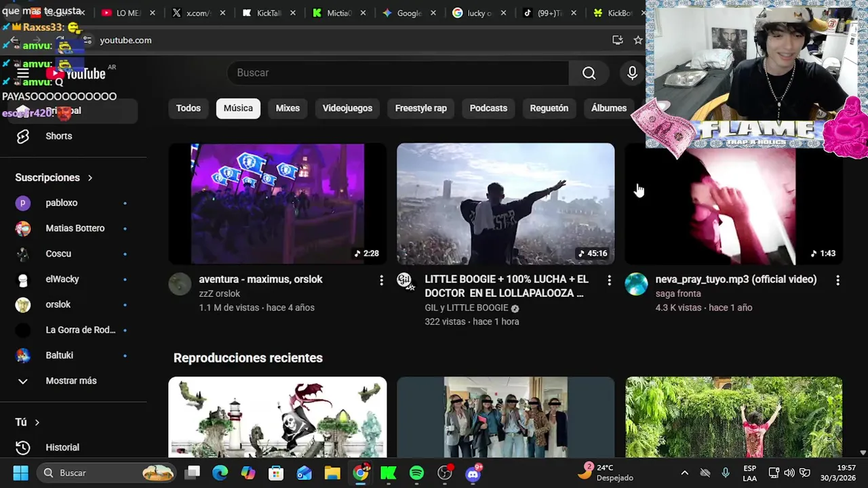Image resolution: width=868 pixels, height=488 pixels.
Task: Select the Podcasts filter chip
Action: [488, 108]
